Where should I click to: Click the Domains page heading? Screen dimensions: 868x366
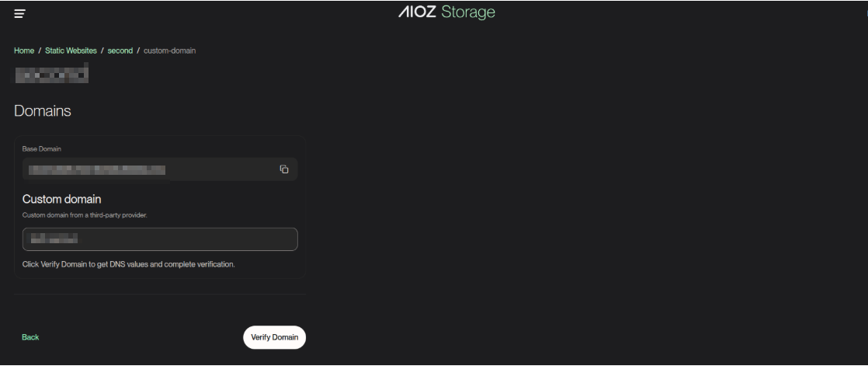tap(43, 111)
